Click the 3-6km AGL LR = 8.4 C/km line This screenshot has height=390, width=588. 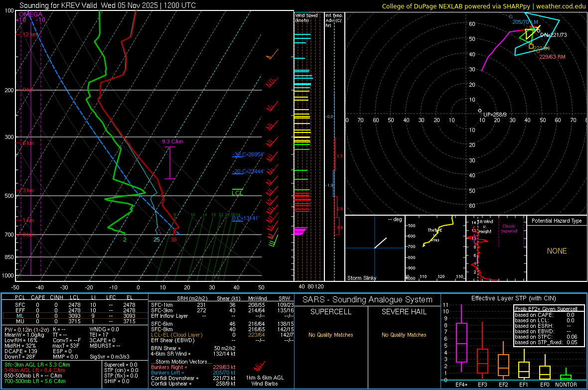point(35,370)
